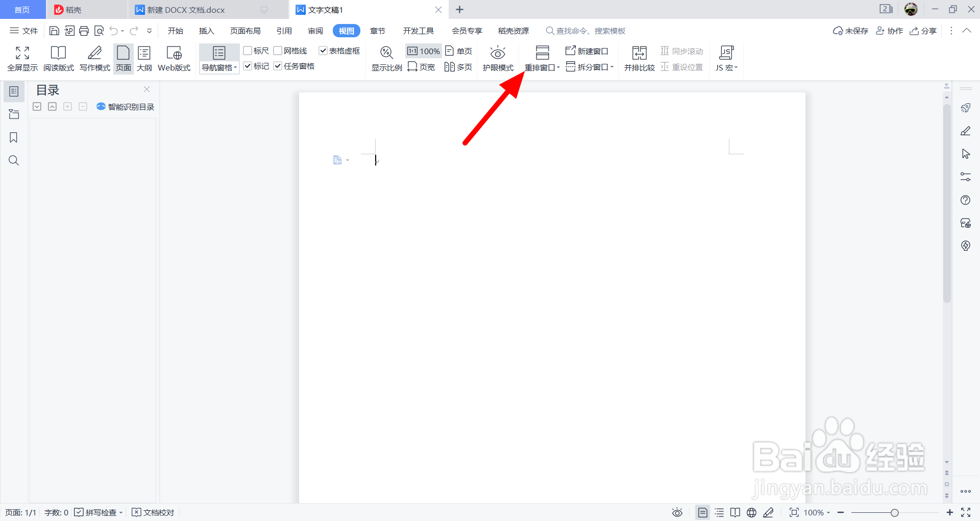Switch to full screen display (全屏显示)
The height and width of the screenshot is (521, 980).
[x=22, y=59]
